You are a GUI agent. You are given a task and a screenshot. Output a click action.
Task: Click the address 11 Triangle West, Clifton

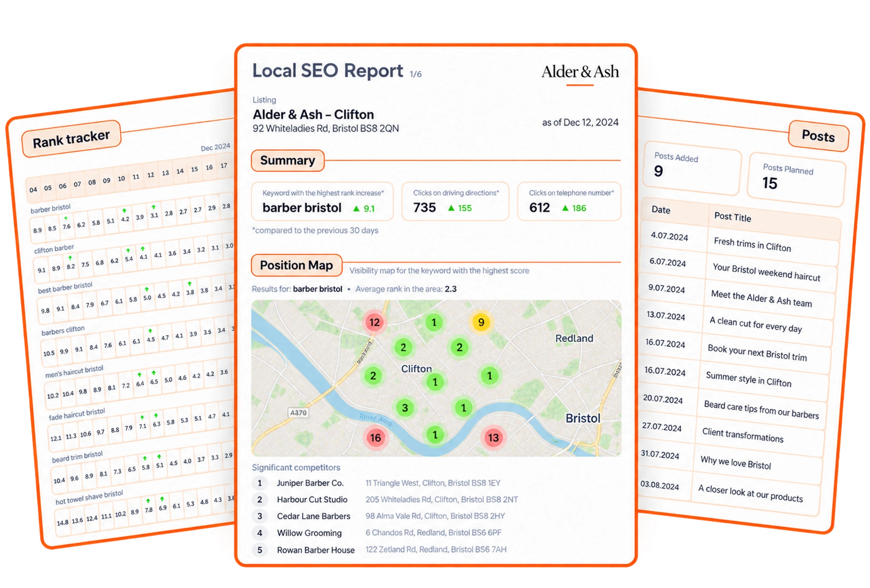coord(433,483)
